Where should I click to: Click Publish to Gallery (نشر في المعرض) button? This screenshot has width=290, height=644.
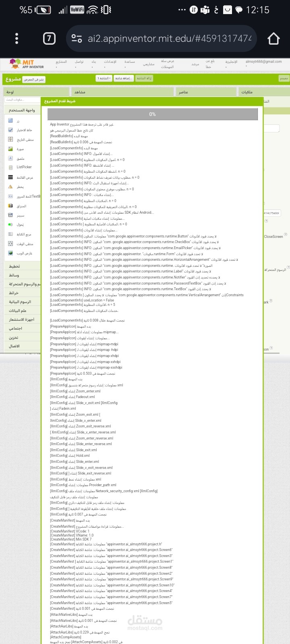34,80
